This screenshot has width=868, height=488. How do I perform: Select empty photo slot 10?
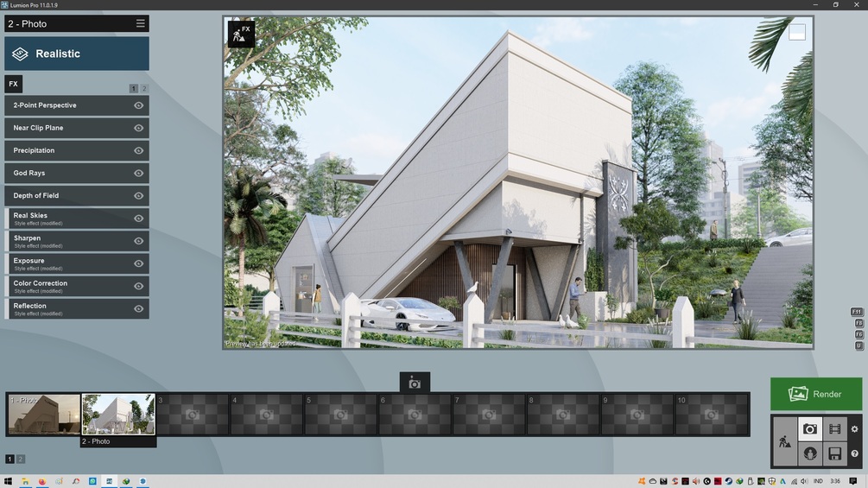pyautogui.click(x=712, y=415)
